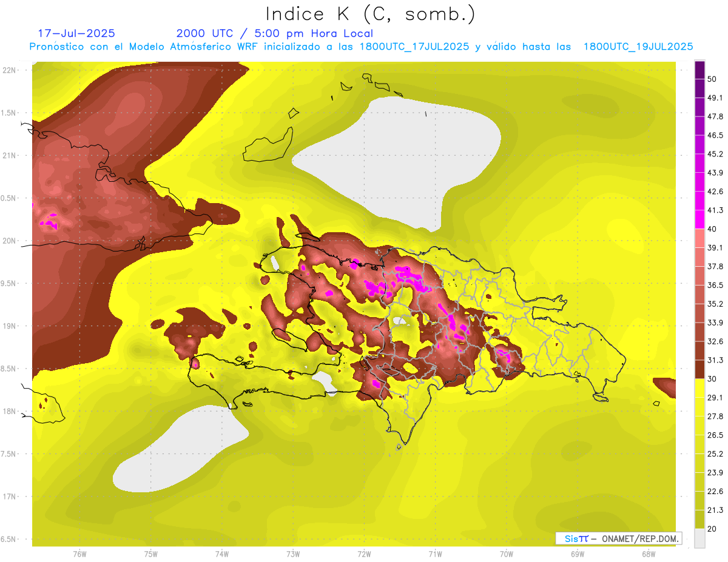Pick the gray swatch below 20 on colorbar

[x=699, y=538]
